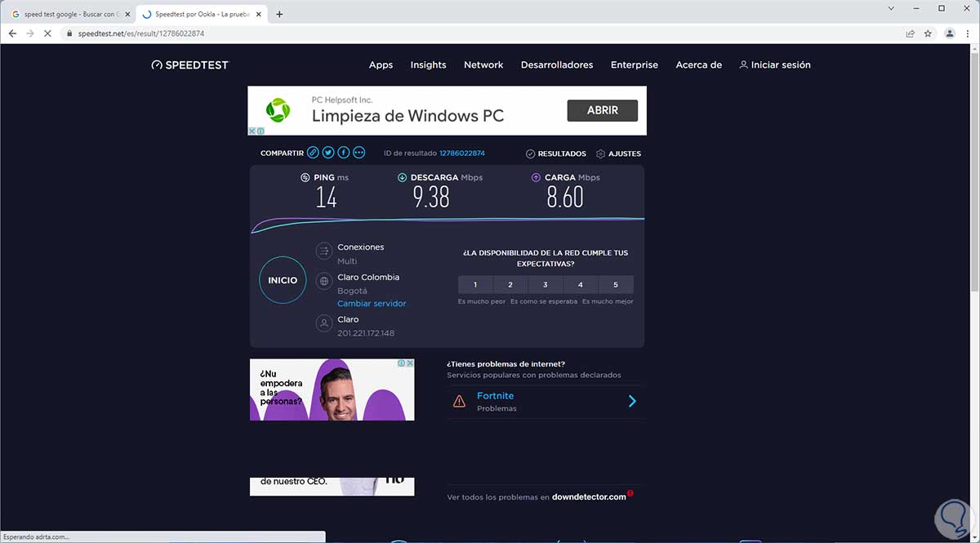Rate network availability as 3
Viewport: 980px width, 543px height.
coord(546,285)
